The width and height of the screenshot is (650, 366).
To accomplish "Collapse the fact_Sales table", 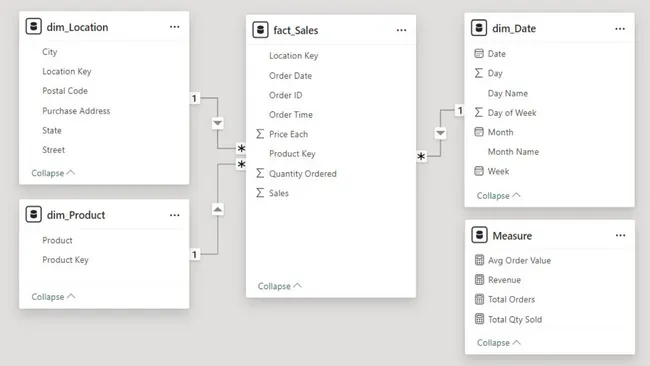I will click(x=279, y=286).
